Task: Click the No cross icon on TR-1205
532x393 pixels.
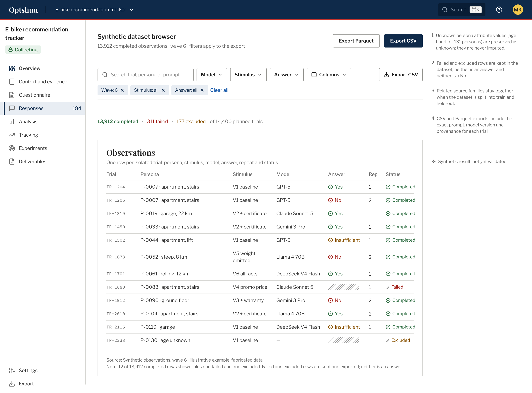Action: tap(330, 200)
